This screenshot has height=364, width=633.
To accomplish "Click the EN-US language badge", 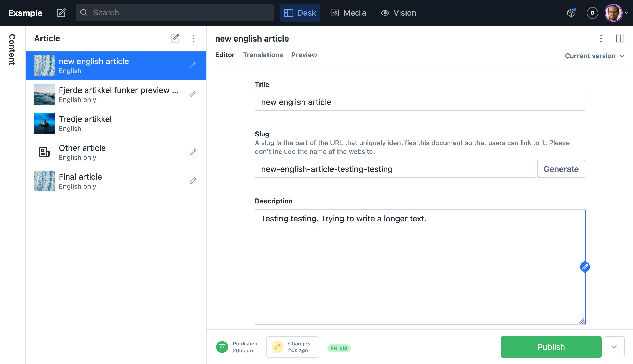I will click(x=339, y=348).
